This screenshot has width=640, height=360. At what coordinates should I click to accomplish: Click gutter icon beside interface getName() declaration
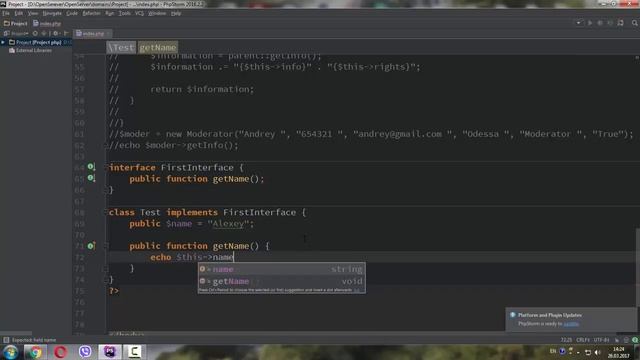(91, 178)
